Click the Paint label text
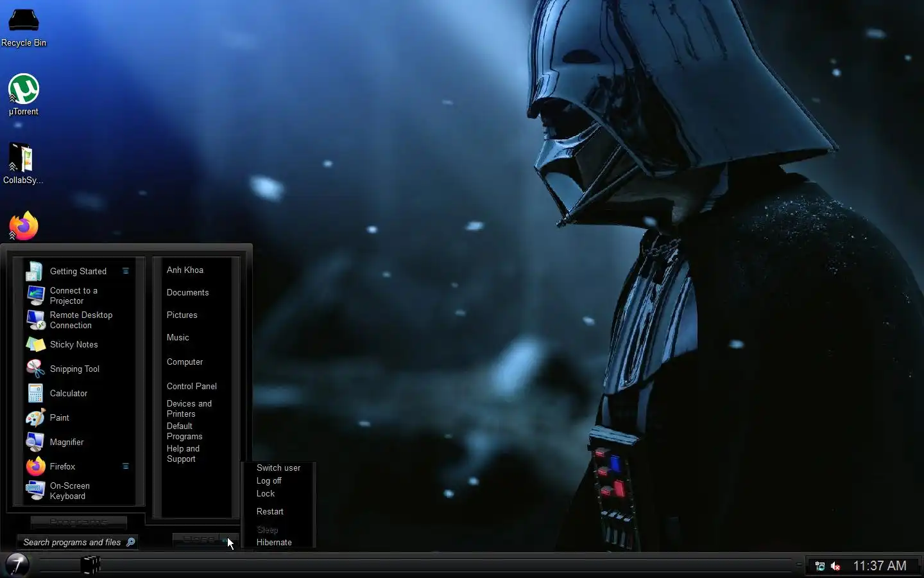Screen dimensions: 924x578 coord(60,417)
